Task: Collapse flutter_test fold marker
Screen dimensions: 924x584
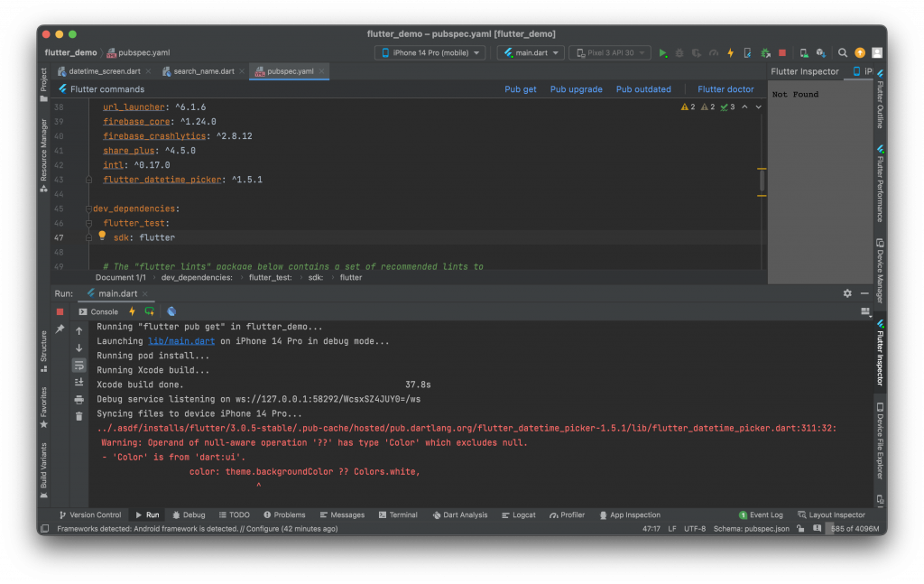Action: 88,223
